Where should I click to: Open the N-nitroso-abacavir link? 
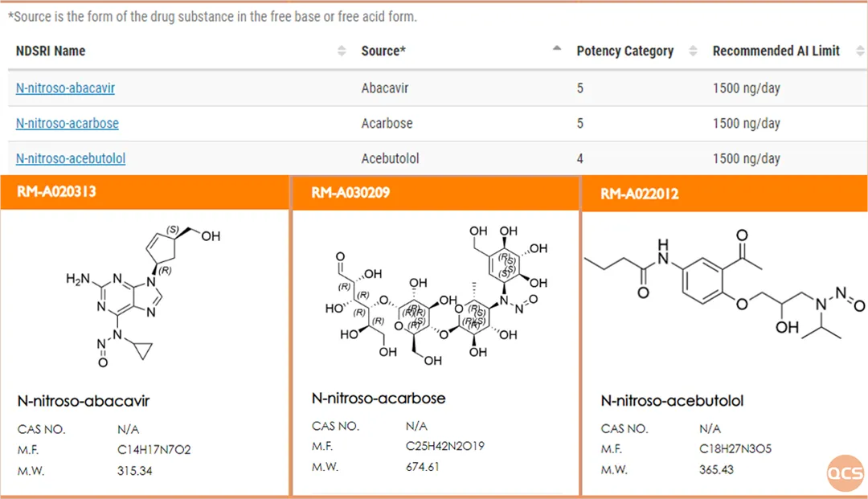[65, 88]
